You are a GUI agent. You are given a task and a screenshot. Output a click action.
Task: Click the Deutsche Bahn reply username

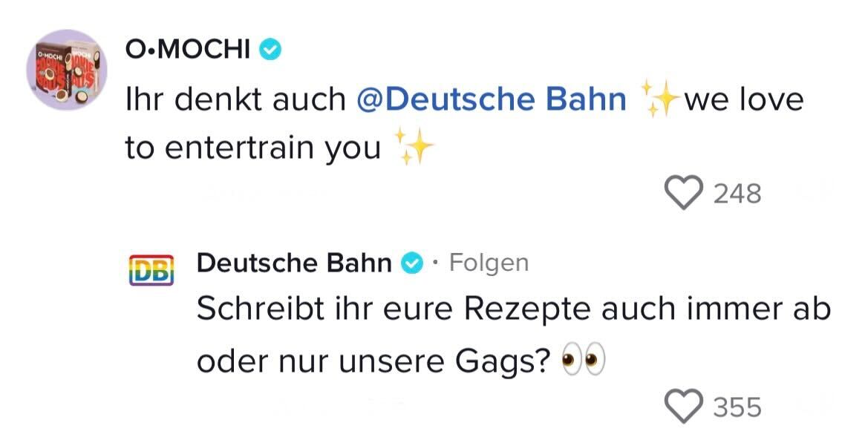pos(294,263)
